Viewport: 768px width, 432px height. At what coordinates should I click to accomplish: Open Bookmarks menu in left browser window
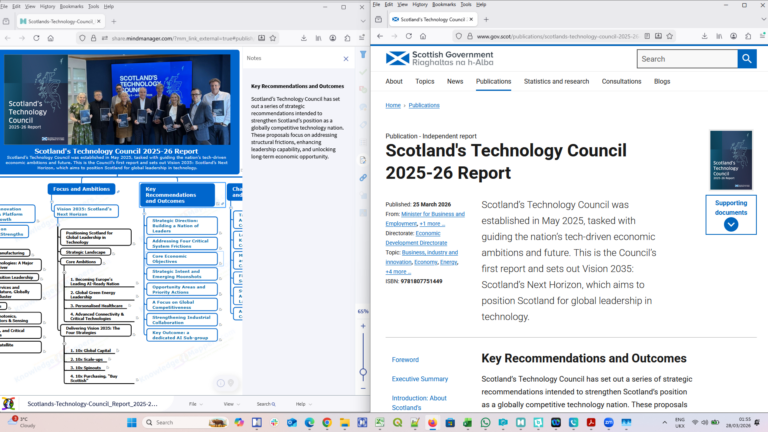click(72, 6)
